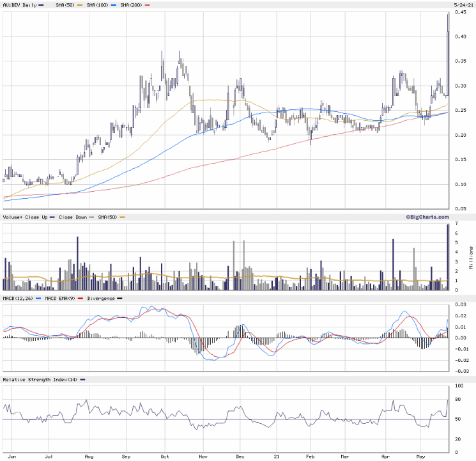This screenshot has width=476, height=461.
Task: Click the 5/24/21 date label
Action: 463,5
